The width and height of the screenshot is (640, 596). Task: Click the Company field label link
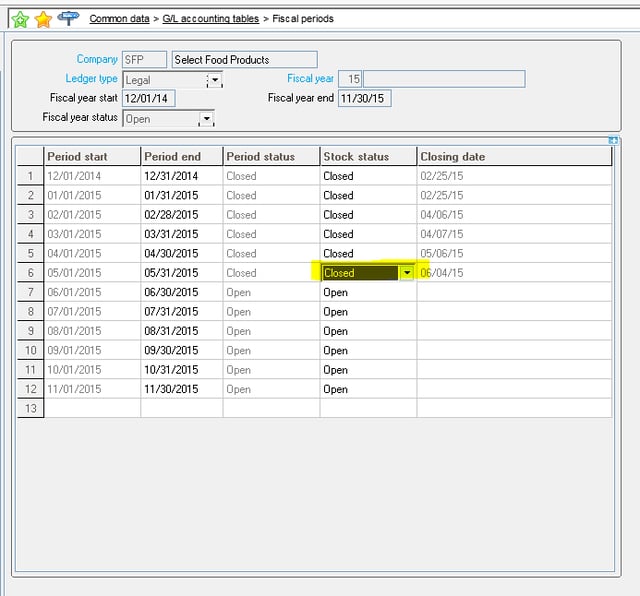(x=97, y=60)
